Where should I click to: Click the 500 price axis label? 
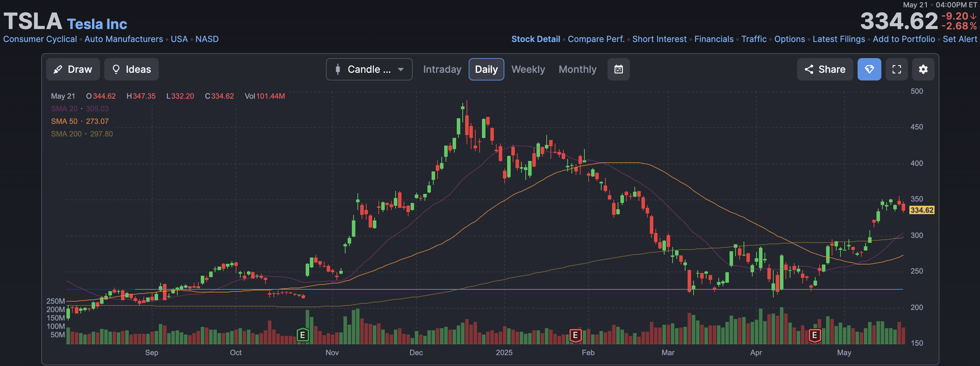point(916,91)
